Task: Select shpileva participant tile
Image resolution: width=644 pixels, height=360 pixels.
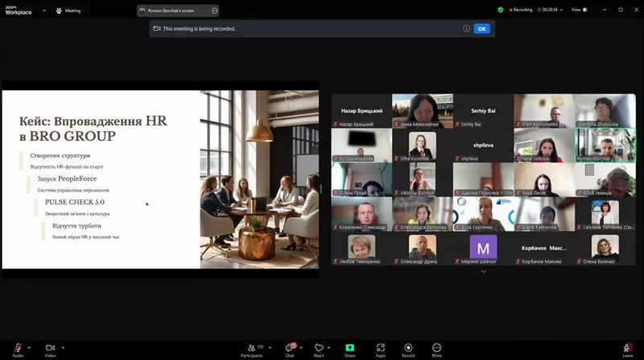Action: [x=484, y=145]
